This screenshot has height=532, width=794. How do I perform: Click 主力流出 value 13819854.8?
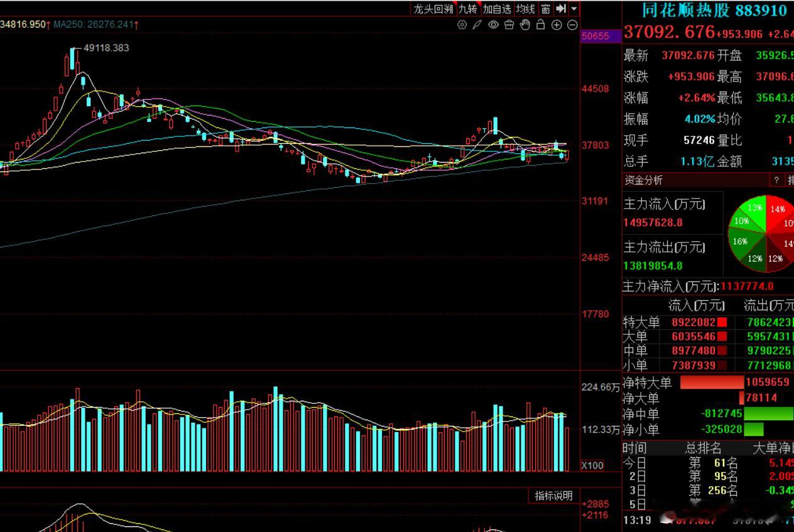coord(653,266)
